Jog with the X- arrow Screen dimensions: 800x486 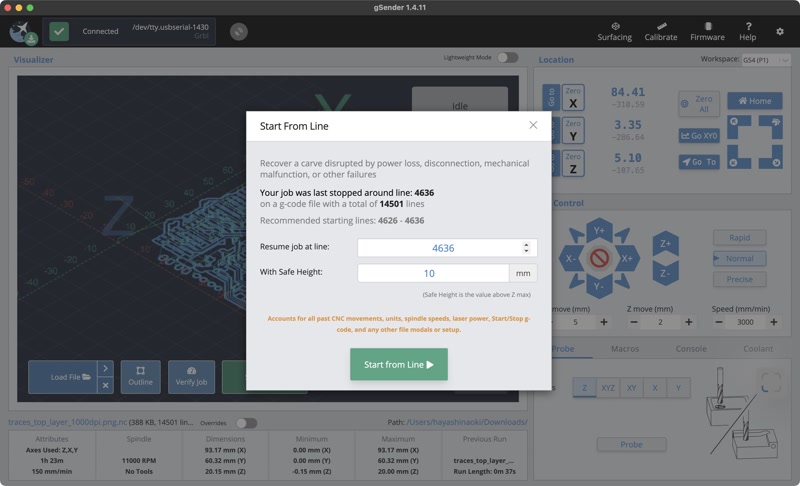click(x=571, y=259)
